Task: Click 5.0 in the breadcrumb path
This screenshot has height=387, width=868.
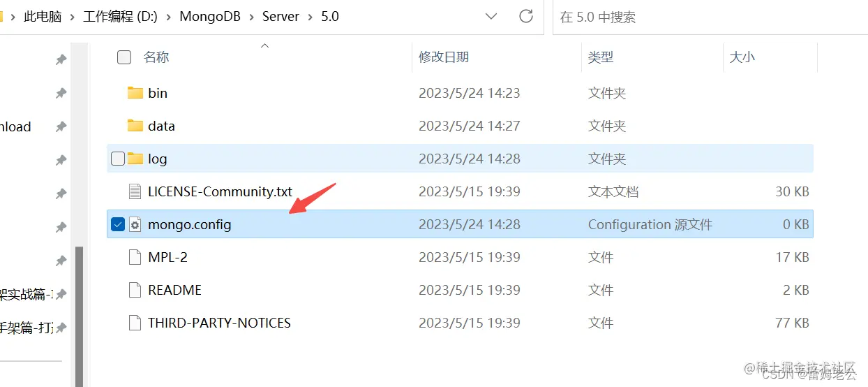Action: (x=330, y=16)
